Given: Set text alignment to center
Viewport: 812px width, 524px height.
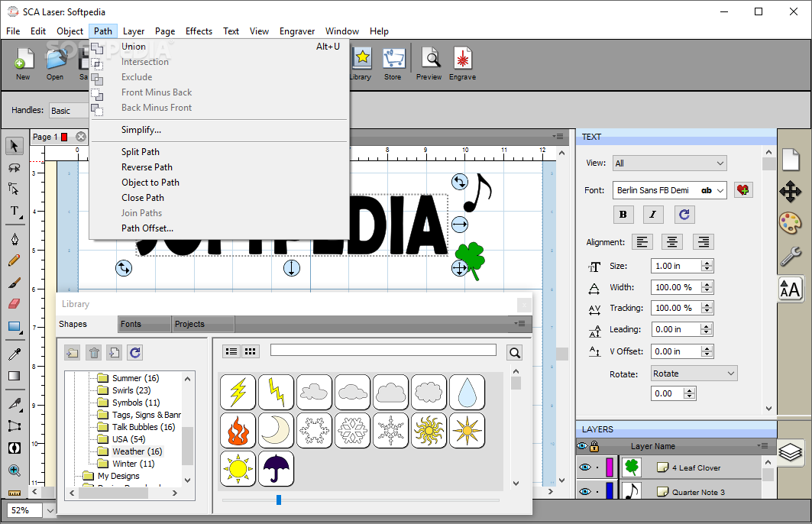Looking at the screenshot, I should tap(672, 242).
